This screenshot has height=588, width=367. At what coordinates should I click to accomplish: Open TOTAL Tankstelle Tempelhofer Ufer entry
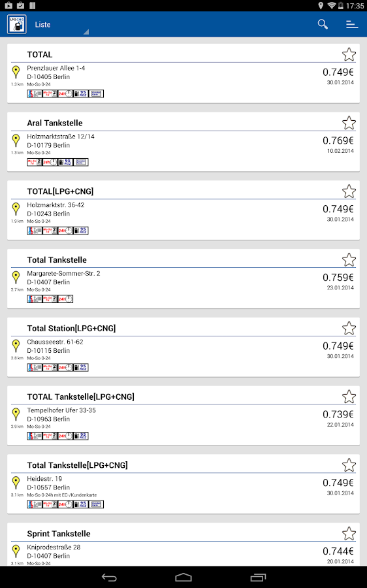[183, 416]
